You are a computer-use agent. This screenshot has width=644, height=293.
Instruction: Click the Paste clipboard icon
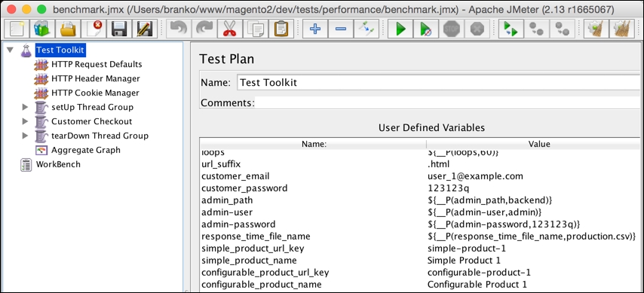click(x=282, y=29)
